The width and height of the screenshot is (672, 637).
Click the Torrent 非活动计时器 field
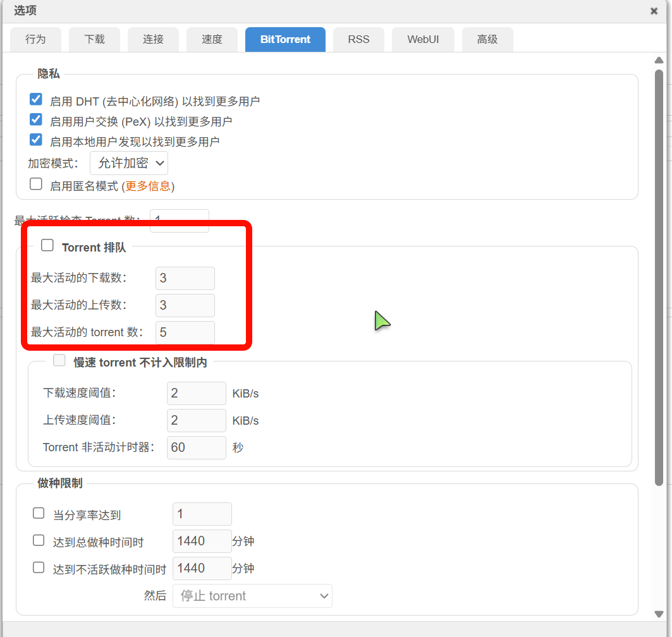(x=196, y=447)
